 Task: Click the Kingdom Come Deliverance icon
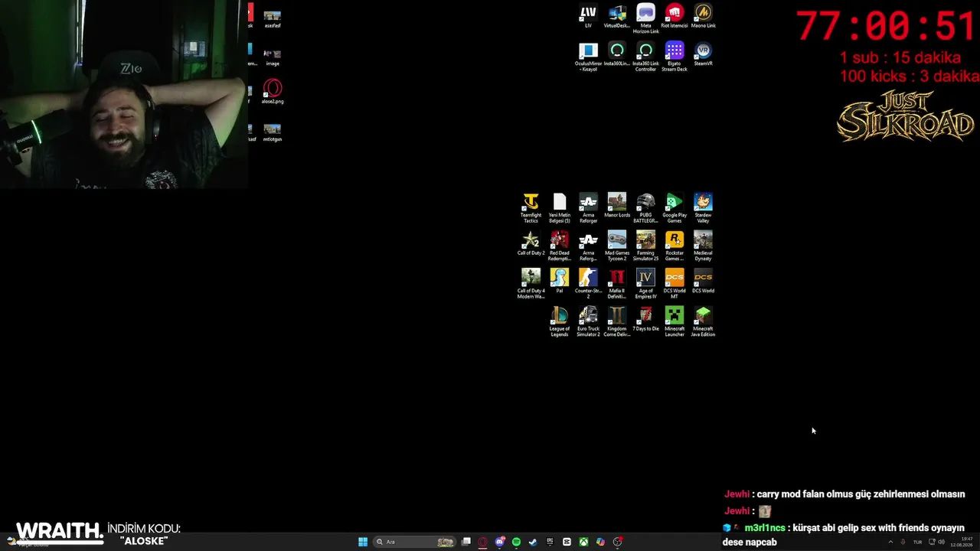[617, 322]
